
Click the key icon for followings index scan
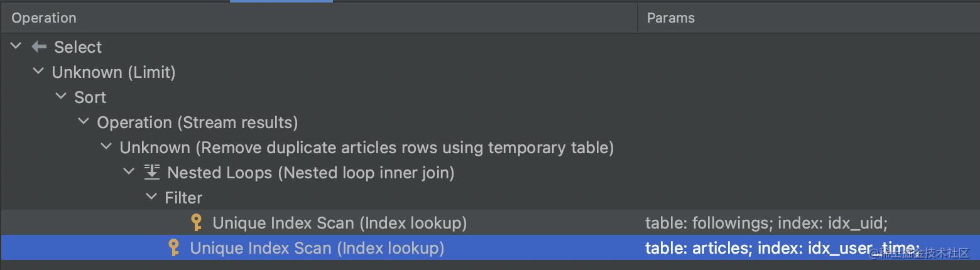[197, 222]
